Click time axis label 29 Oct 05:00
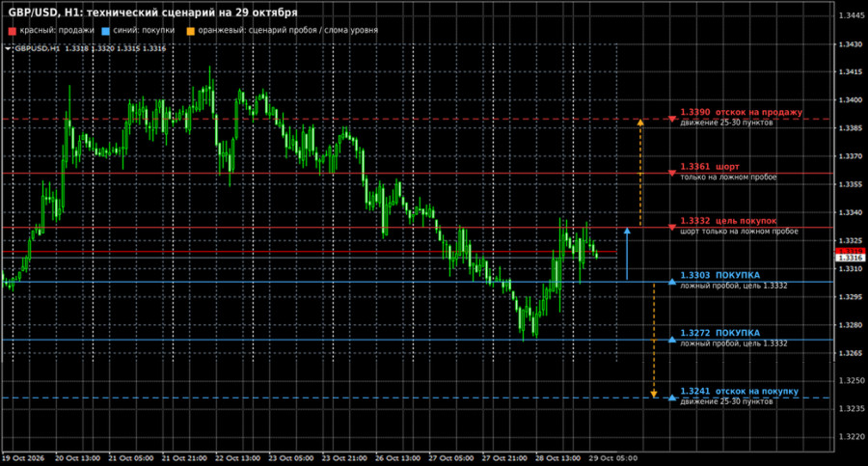 pyautogui.click(x=612, y=458)
